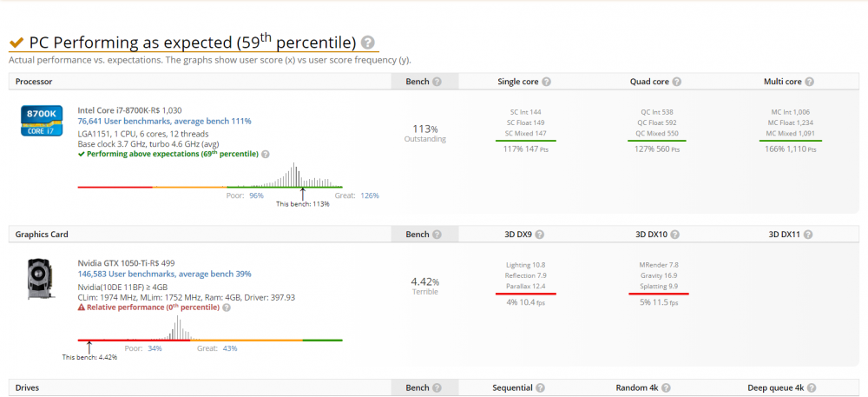
Task: Click SC Mixed 147 value
Action: [x=525, y=134]
